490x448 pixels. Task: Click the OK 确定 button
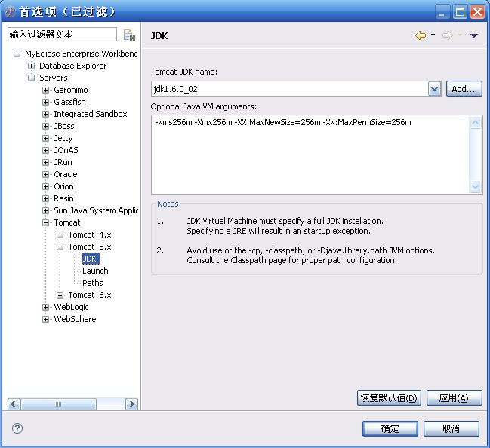390,428
